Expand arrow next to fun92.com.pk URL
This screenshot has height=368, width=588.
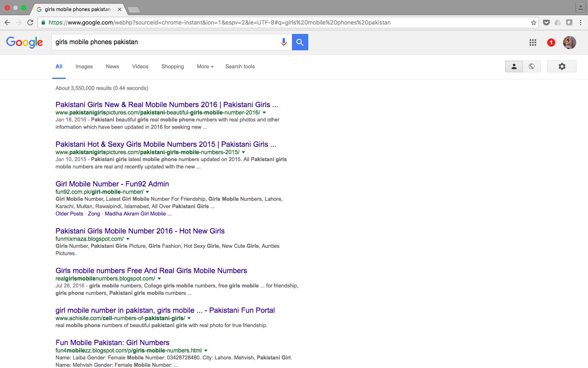(x=147, y=192)
